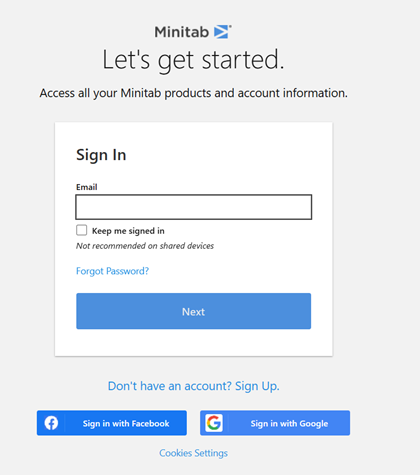Click the Facebook icon
This screenshot has width=420, height=475.
click(51, 423)
